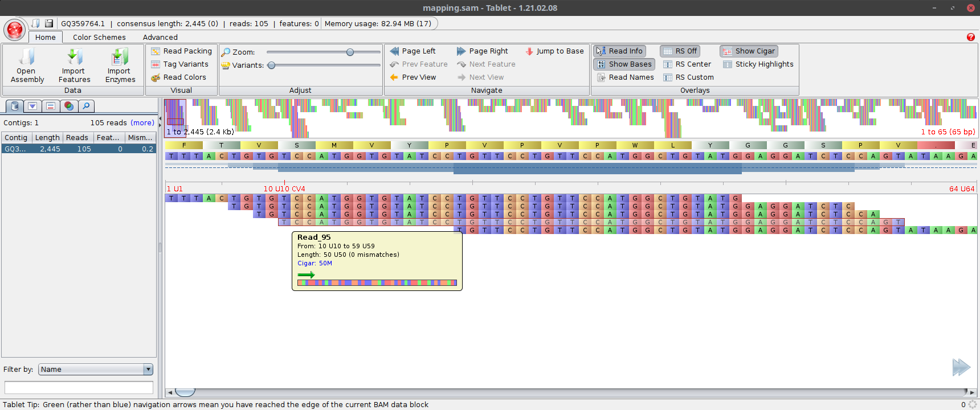Open the Filter by Name dropdown

pyautogui.click(x=96, y=369)
